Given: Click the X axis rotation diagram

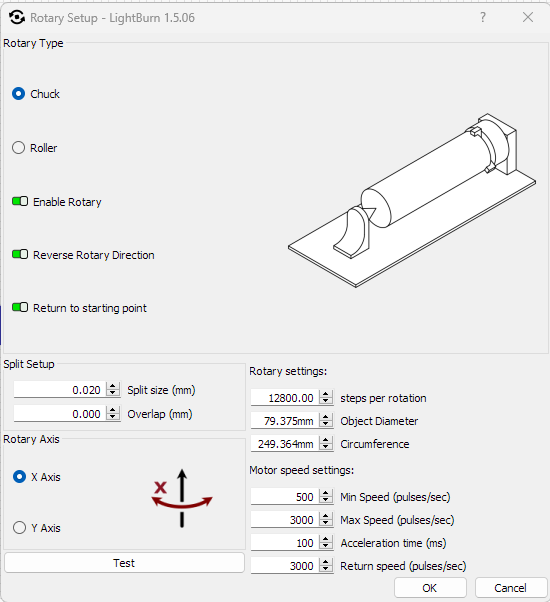Looking at the screenshot, I should [x=182, y=498].
